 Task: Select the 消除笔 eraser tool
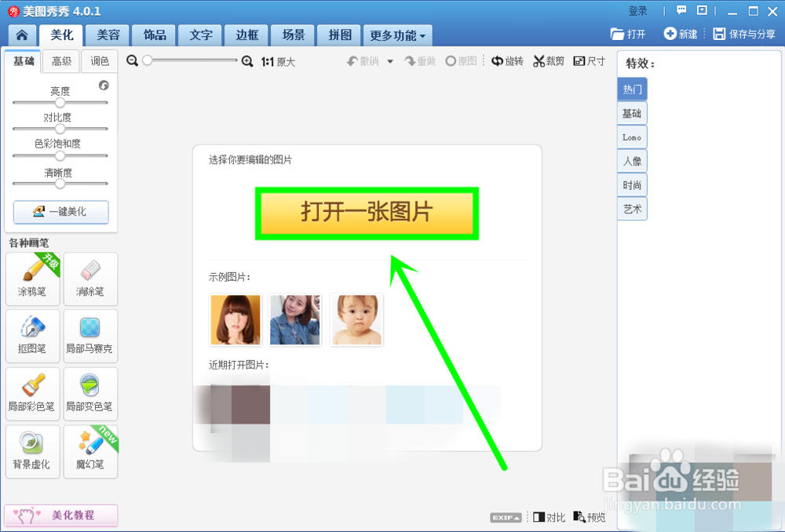[x=90, y=279]
